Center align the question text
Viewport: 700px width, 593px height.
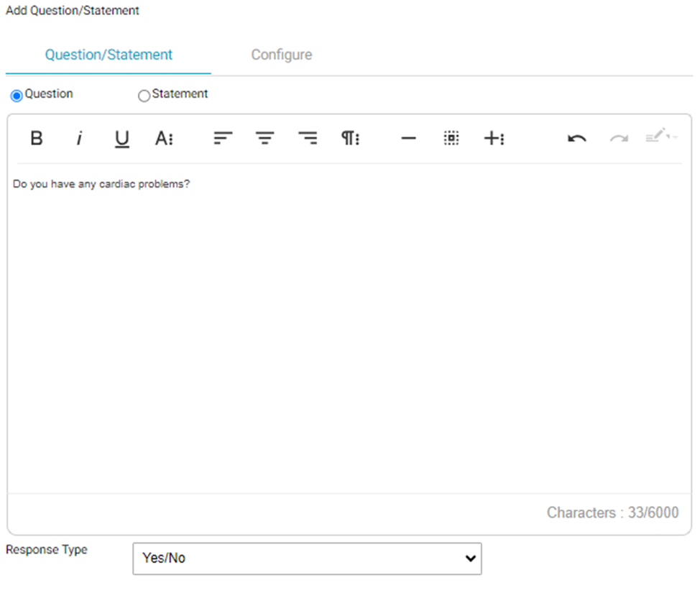point(265,139)
